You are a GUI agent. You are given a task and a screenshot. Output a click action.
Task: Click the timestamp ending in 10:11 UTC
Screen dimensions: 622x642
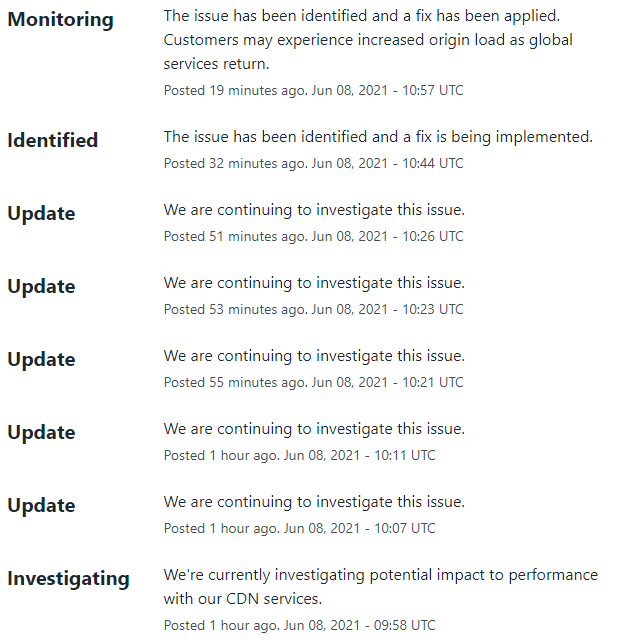(x=299, y=455)
